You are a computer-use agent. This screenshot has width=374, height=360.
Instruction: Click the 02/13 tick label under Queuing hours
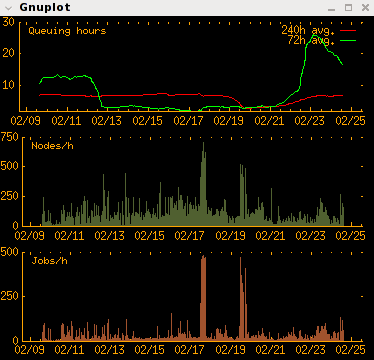pos(107,120)
